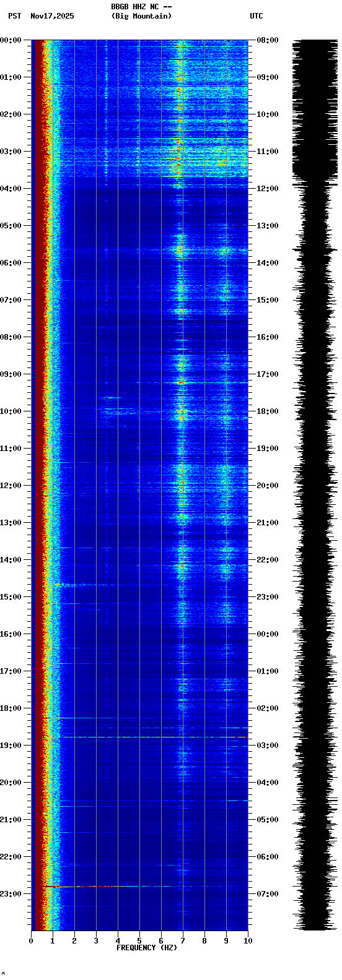Viewport: 342px width, 980px height.
Task: Click the 23:00 label on PST axis
Action: [x=11, y=894]
